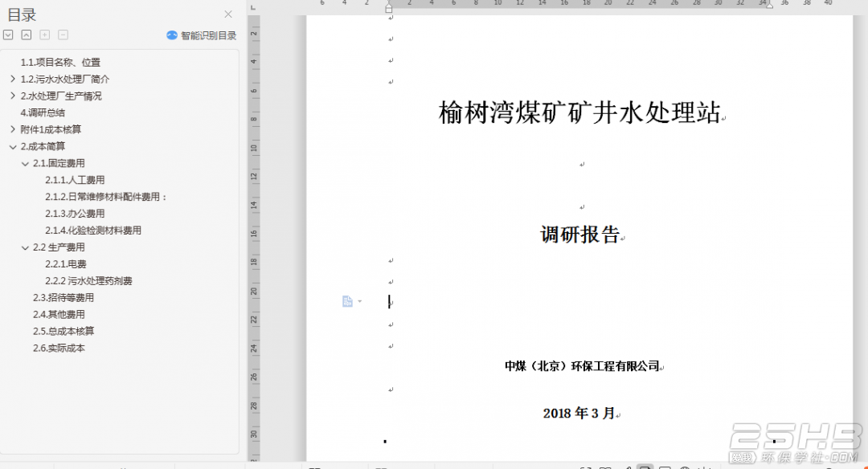The height and width of the screenshot is (469, 868).
Task: Navigate to 2.3.招待等费用 heading
Action: pos(63,298)
